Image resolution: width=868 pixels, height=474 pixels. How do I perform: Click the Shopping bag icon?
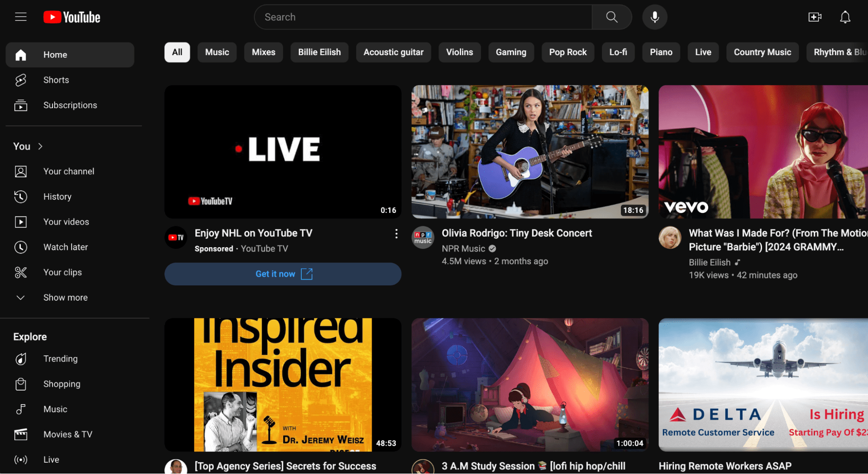pos(21,384)
